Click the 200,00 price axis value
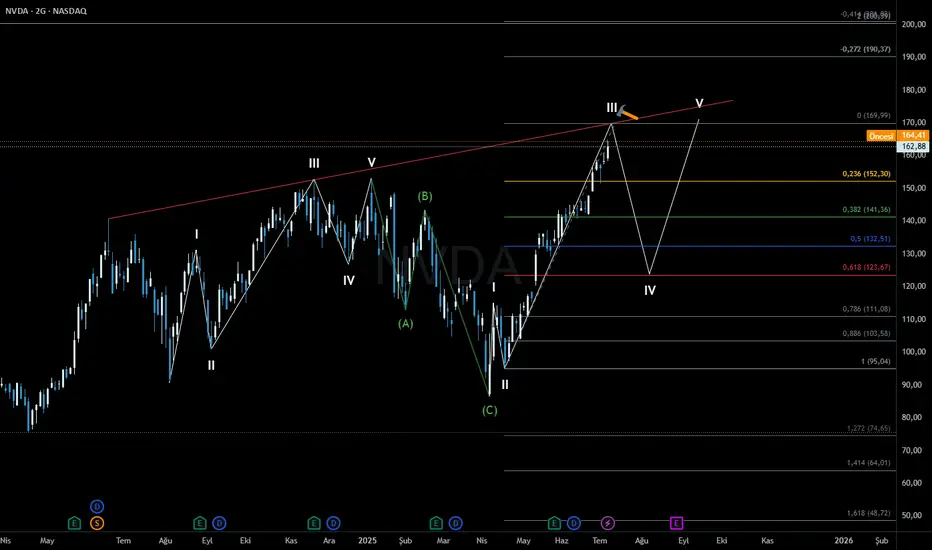Image resolution: width=932 pixels, height=550 pixels. tap(914, 24)
